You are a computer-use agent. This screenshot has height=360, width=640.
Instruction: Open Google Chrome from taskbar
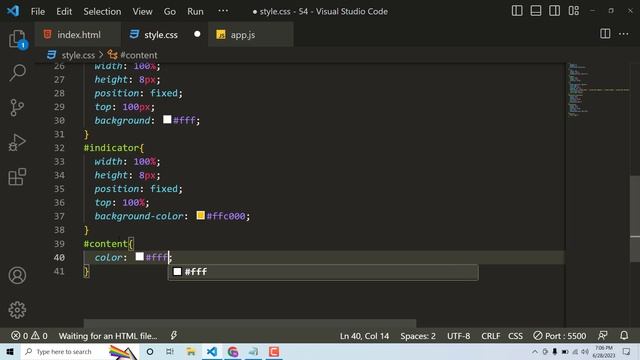point(233,351)
